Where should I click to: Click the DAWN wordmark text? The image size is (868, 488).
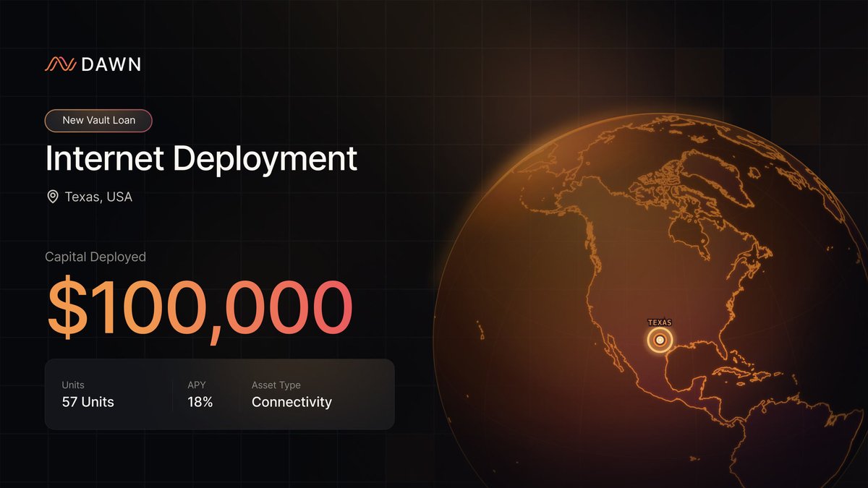click(111, 64)
